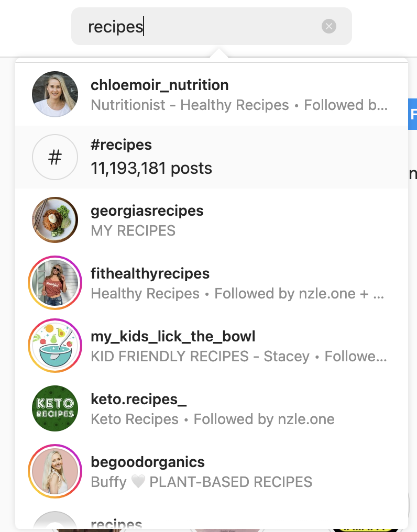
Task: Open begoodorganics profile avatar
Action: [55, 471]
